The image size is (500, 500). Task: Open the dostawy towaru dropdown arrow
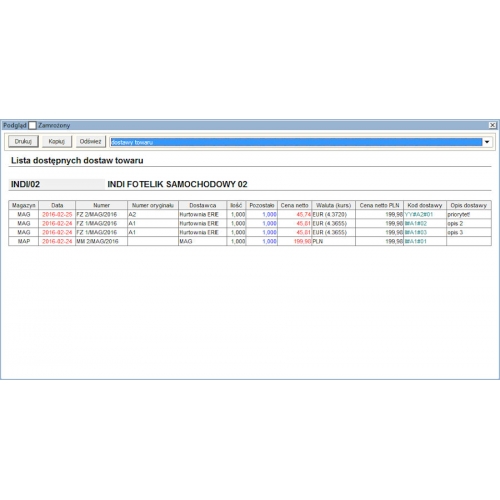[487, 142]
